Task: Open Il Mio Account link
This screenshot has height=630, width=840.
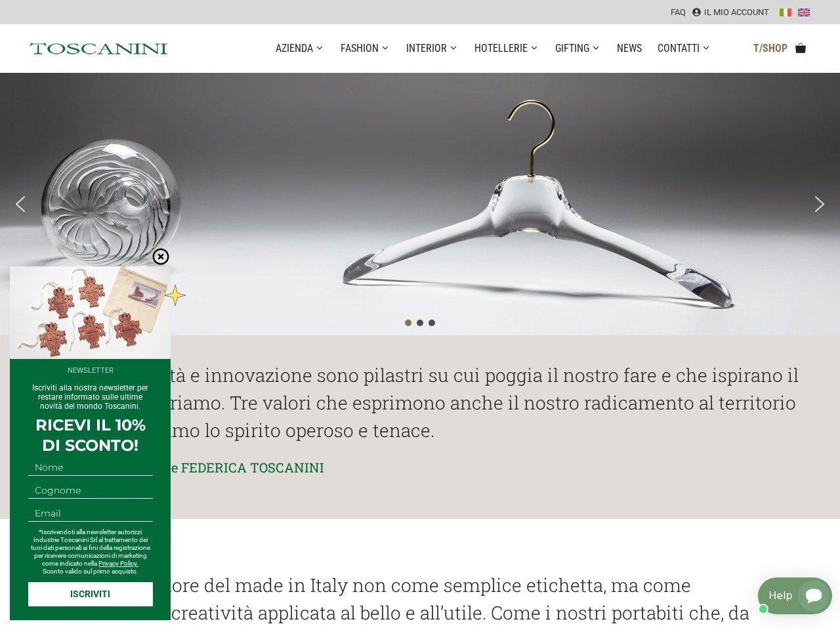Action: (x=730, y=12)
